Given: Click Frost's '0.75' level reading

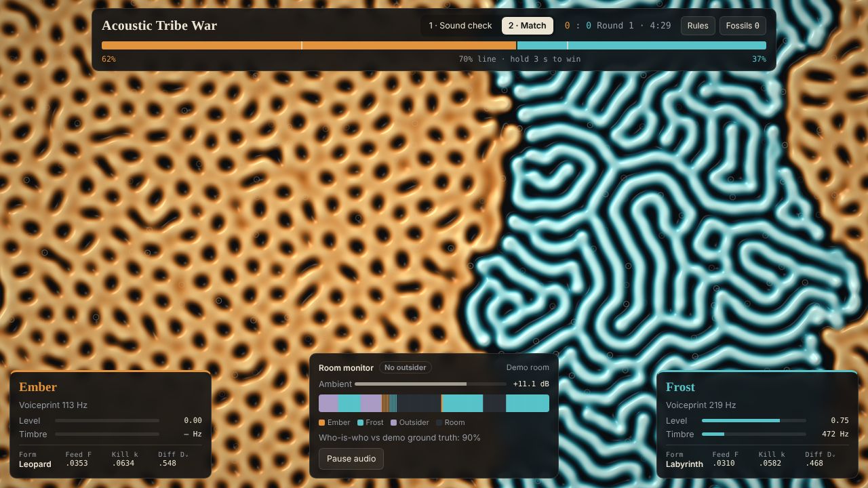Looking at the screenshot, I should pos(840,420).
